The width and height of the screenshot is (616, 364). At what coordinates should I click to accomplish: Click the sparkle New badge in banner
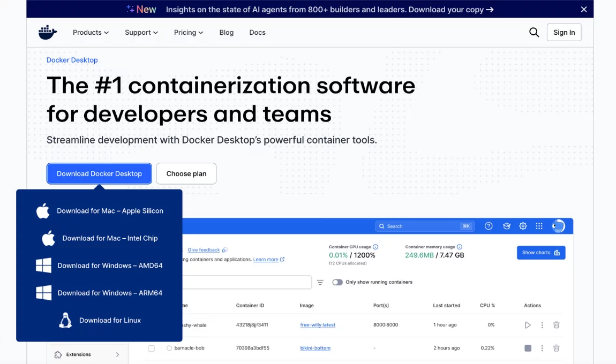(x=141, y=10)
